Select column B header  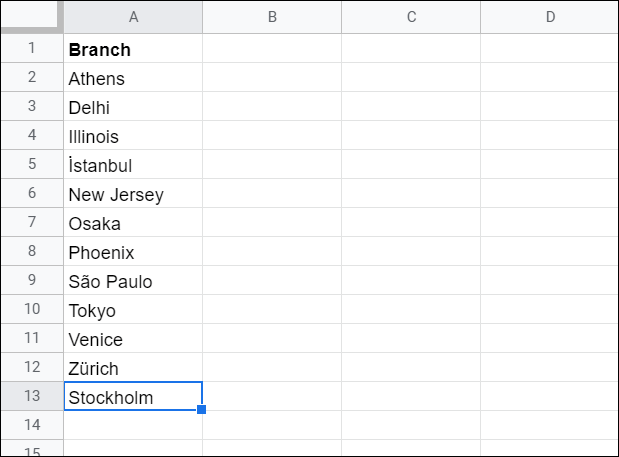pyautogui.click(x=272, y=17)
